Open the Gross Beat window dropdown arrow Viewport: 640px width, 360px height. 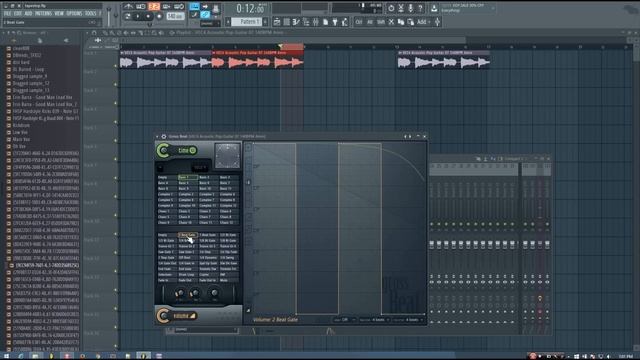[x=157, y=137]
